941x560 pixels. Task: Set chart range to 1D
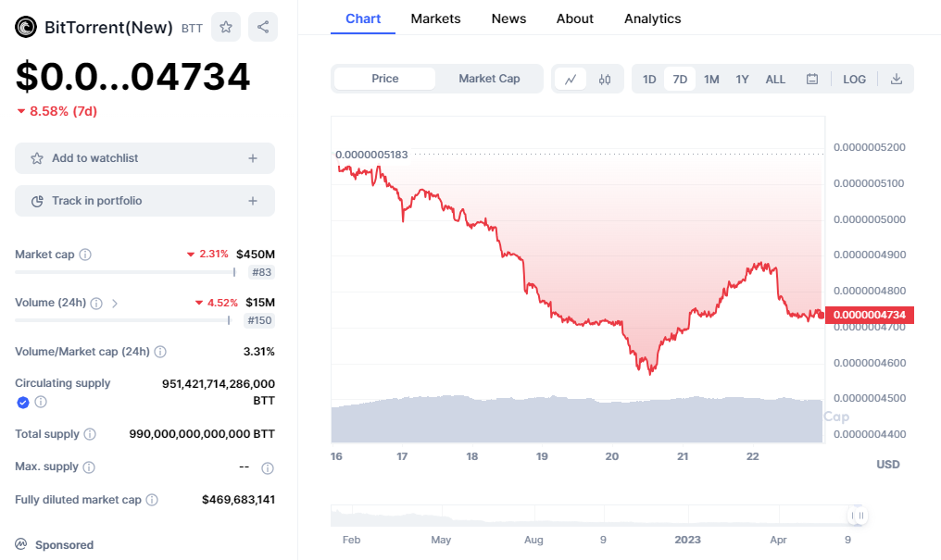[x=649, y=80]
